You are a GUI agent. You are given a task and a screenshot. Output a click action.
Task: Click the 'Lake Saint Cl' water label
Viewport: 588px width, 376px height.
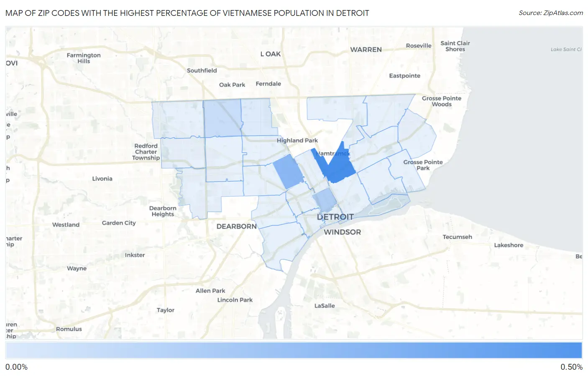pyautogui.click(x=566, y=49)
